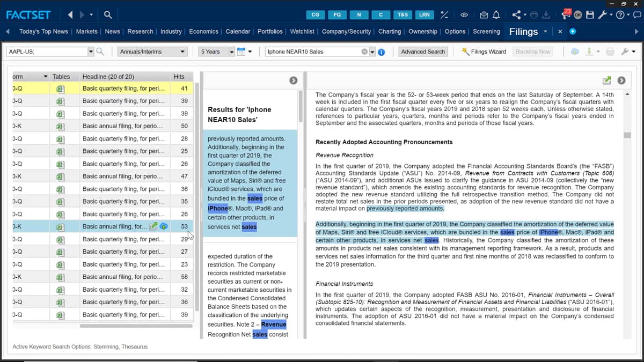The image size is (644, 362).
Task: Open the FQ shortcut button
Action: click(337, 14)
